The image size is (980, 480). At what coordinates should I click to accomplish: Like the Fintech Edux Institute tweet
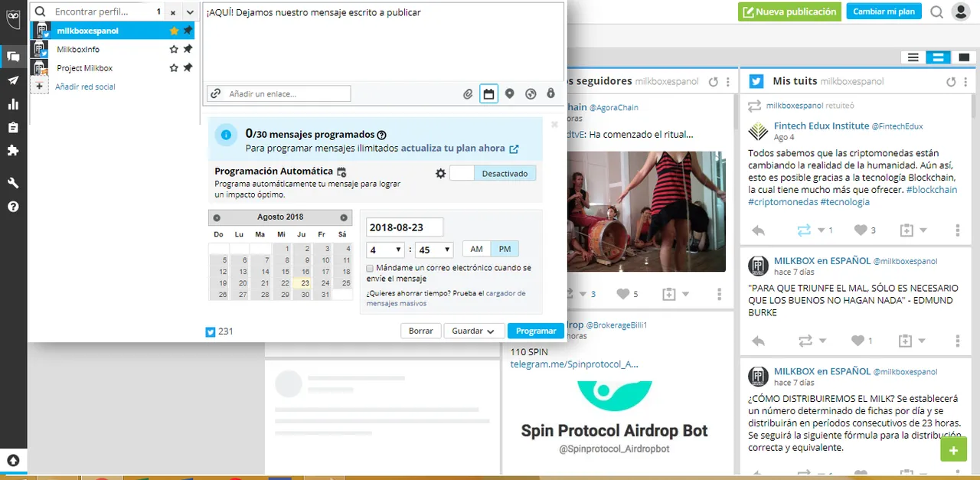click(x=861, y=230)
